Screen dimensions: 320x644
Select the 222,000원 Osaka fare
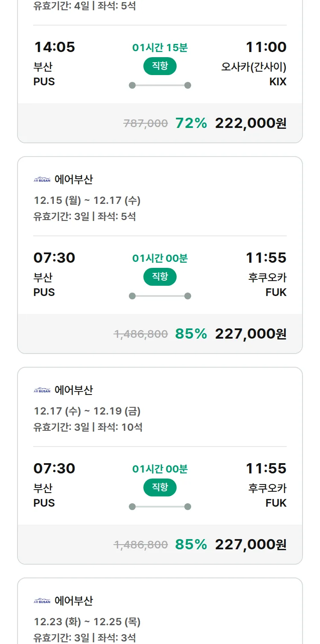point(250,123)
